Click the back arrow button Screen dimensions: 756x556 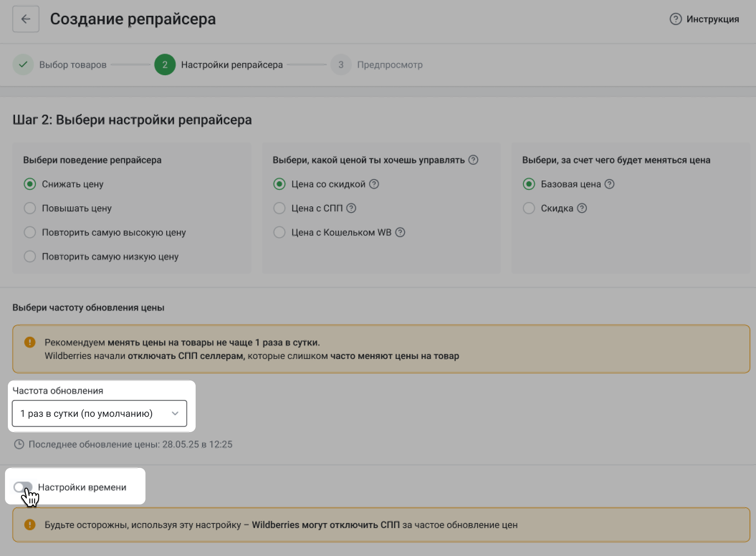click(26, 19)
